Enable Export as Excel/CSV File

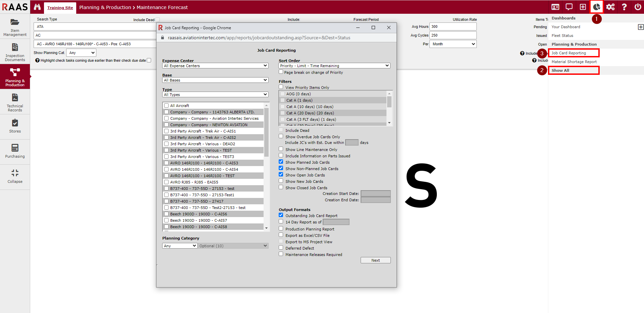(x=281, y=235)
